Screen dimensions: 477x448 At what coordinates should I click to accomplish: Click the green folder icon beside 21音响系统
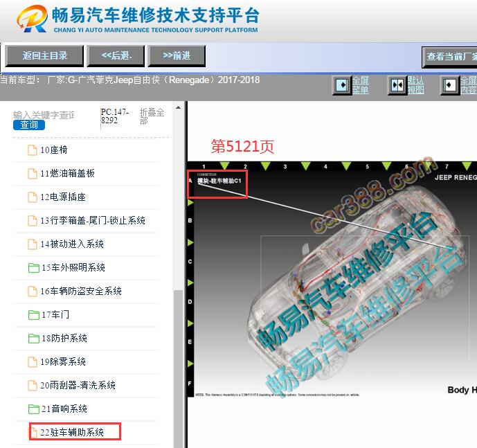click(x=33, y=409)
